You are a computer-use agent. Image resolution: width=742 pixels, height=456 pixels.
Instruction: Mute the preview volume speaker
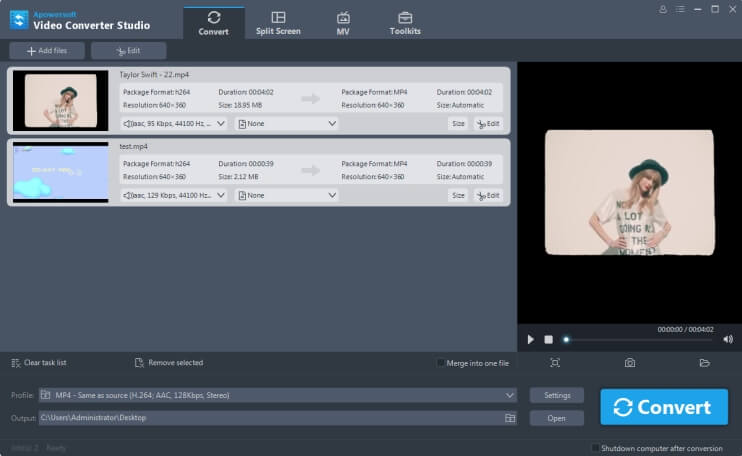728,339
